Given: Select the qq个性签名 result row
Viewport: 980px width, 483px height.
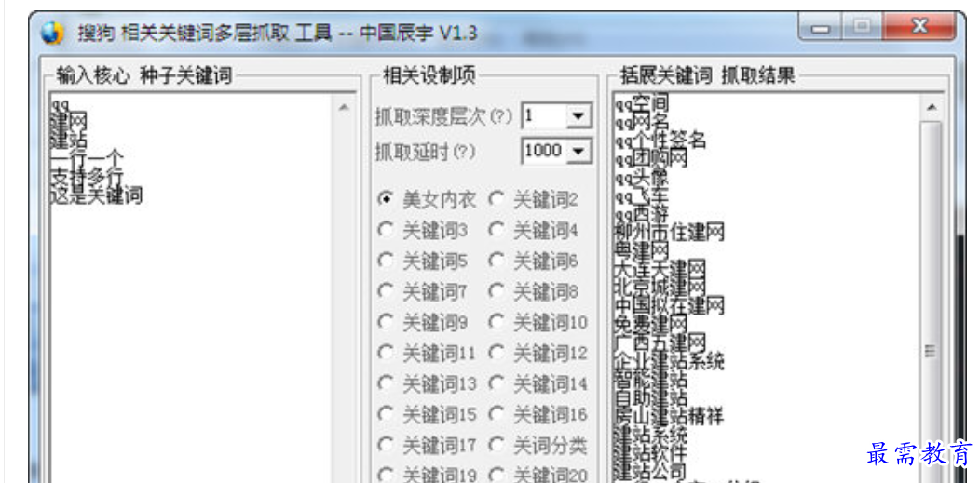Looking at the screenshot, I should click(660, 139).
